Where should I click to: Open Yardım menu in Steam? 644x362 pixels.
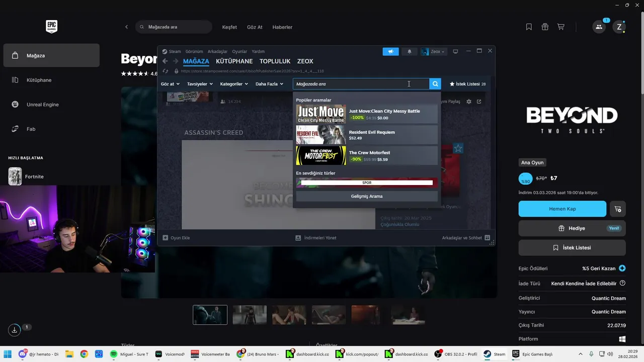click(x=258, y=51)
